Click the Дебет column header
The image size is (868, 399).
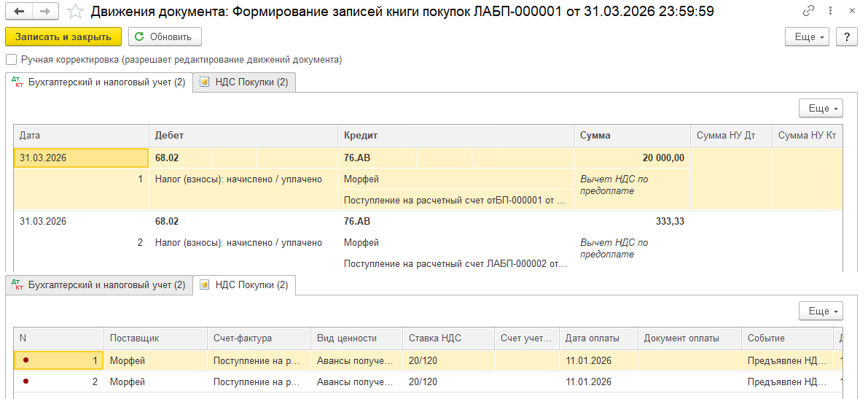pos(243,136)
